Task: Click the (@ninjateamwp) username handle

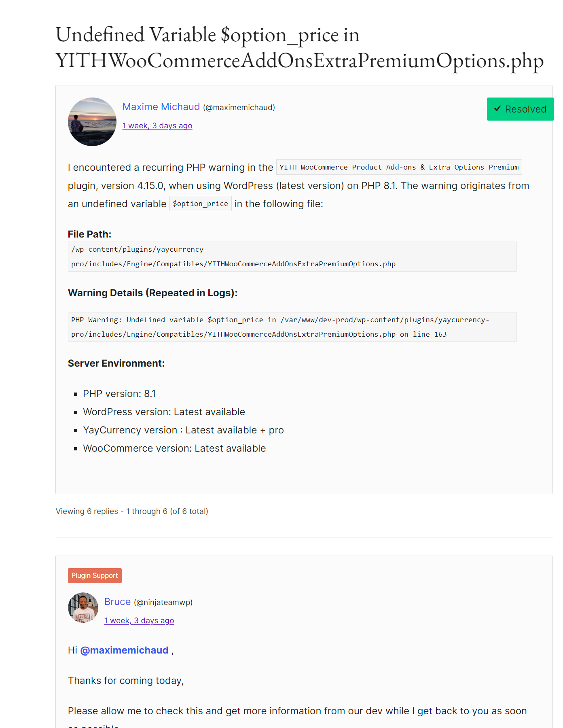Action: point(163,603)
